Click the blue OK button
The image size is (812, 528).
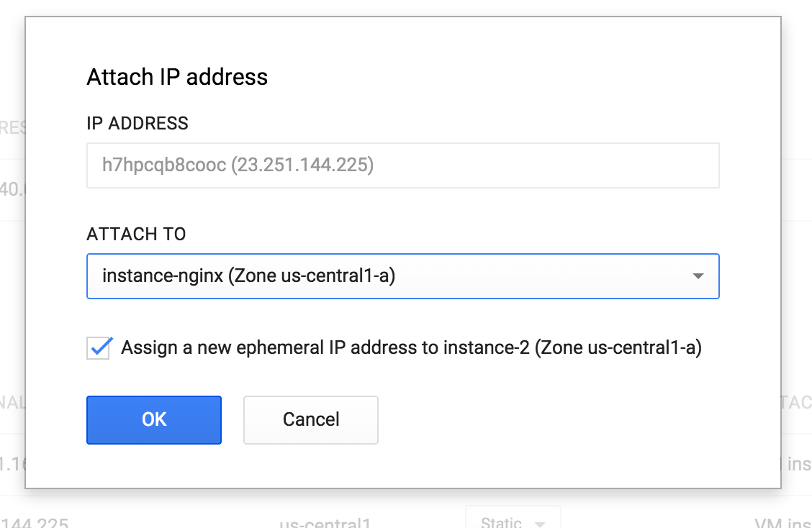click(154, 420)
